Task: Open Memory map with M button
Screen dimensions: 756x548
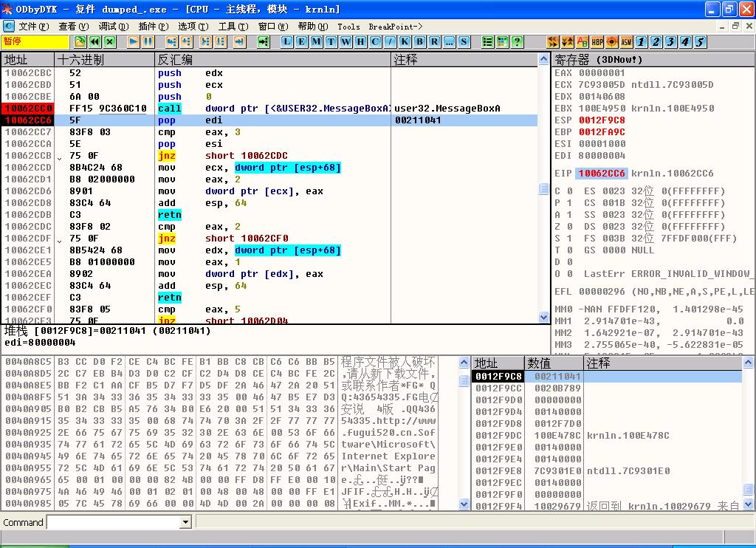Action: tap(316, 42)
